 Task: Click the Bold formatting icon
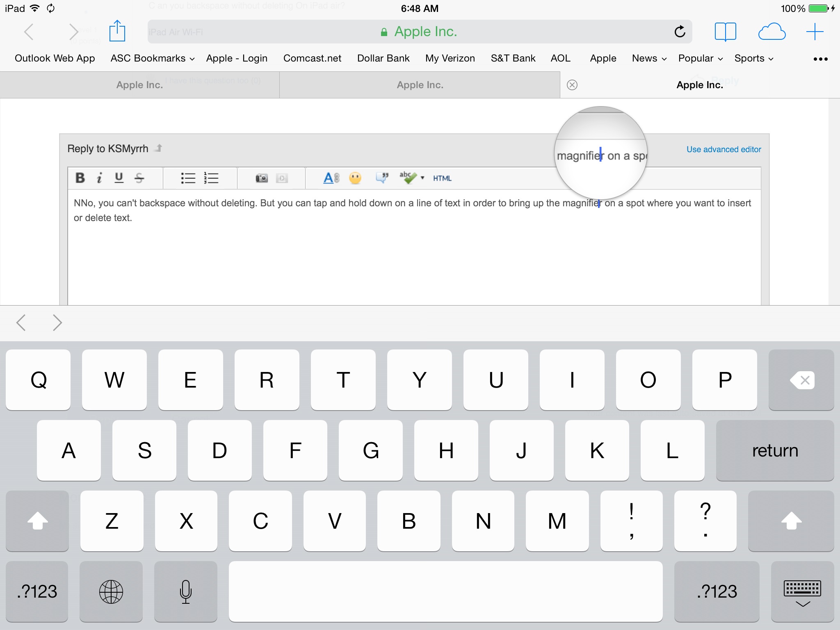coord(80,178)
